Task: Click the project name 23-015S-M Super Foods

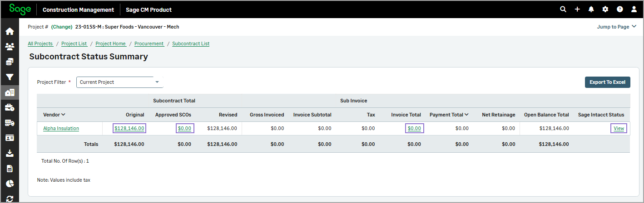Action: point(127,27)
